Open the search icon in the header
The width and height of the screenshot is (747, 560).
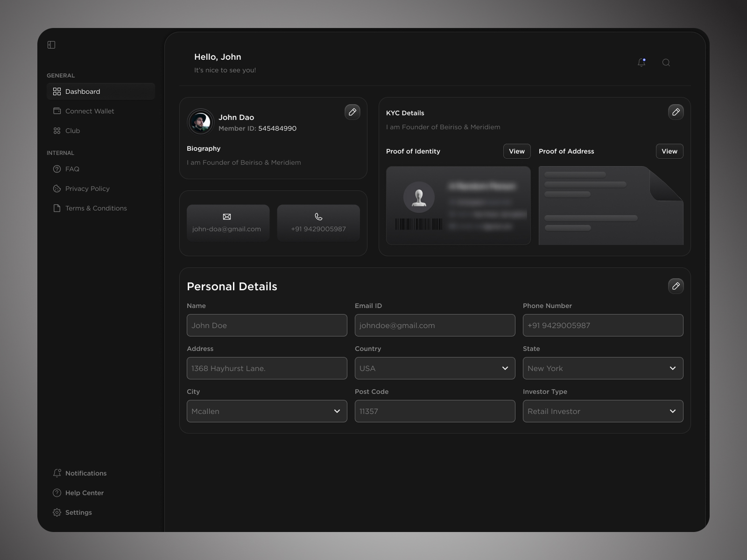click(666, 62)
